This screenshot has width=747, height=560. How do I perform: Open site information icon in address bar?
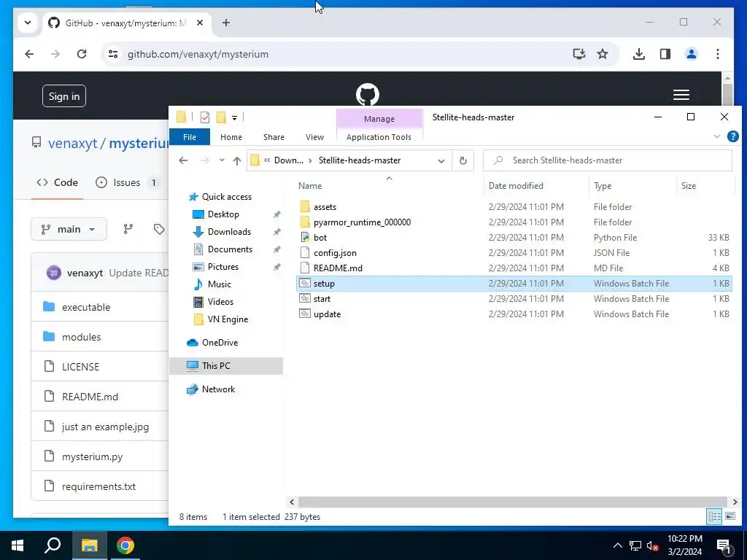point(113,54)
